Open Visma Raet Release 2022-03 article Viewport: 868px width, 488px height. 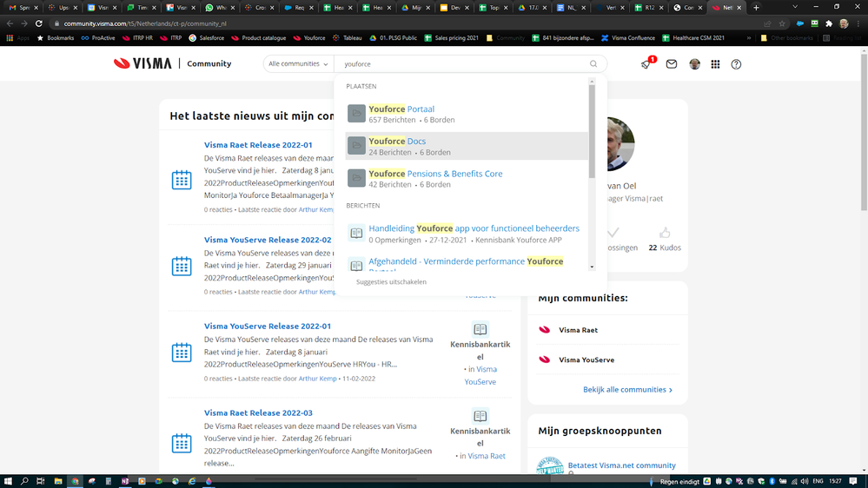(258, 412)
